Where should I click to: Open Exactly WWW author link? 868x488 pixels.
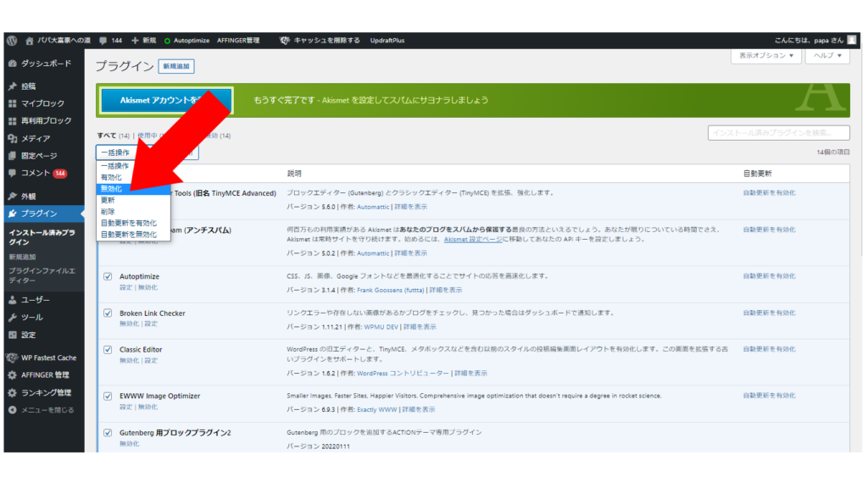tap(377, 410)
